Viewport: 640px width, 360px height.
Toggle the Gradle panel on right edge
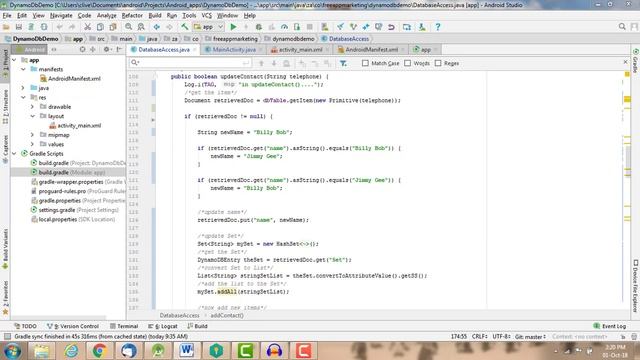coord(636,61)
